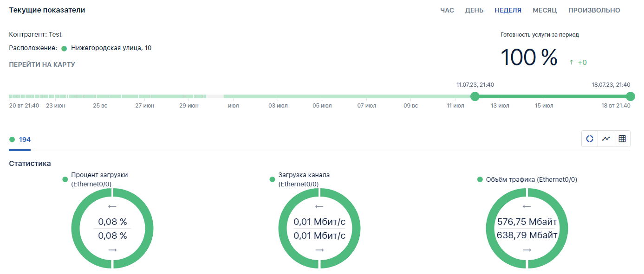
Task: Click timeline at the 03 июл mark
Action: click(278, 96)
